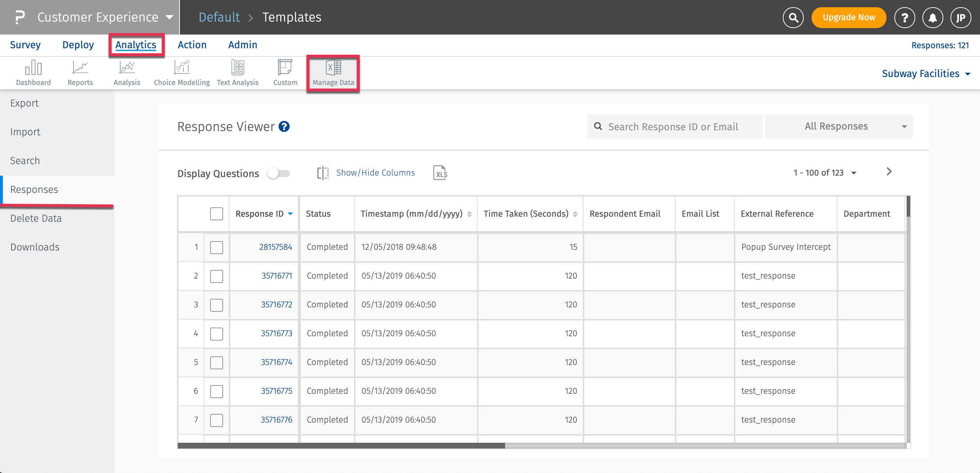Click the XLS export icon
The height and width of the screenshot is (473, 980).
pyautogui.click(x=440, y=173)
